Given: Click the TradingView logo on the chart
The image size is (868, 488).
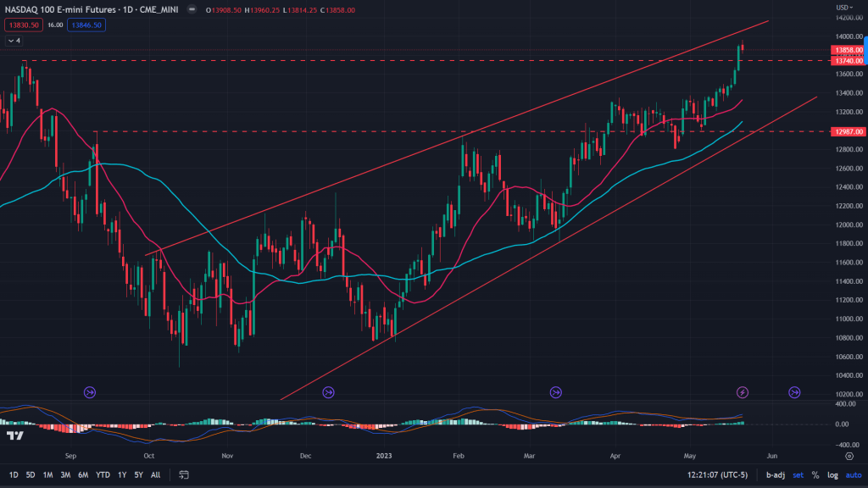Looking at the screenshot, I should pyautogui.click(x=14, y=435).
